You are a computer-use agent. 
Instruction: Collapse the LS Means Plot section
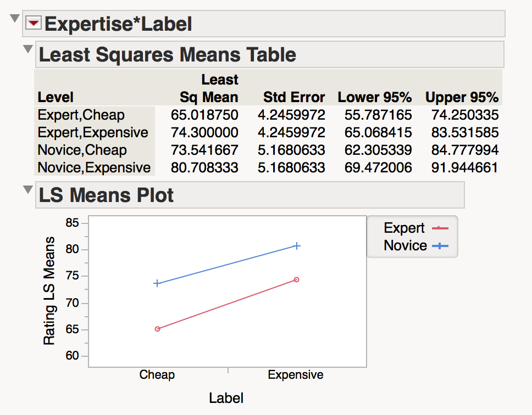[x=27, y=190]
